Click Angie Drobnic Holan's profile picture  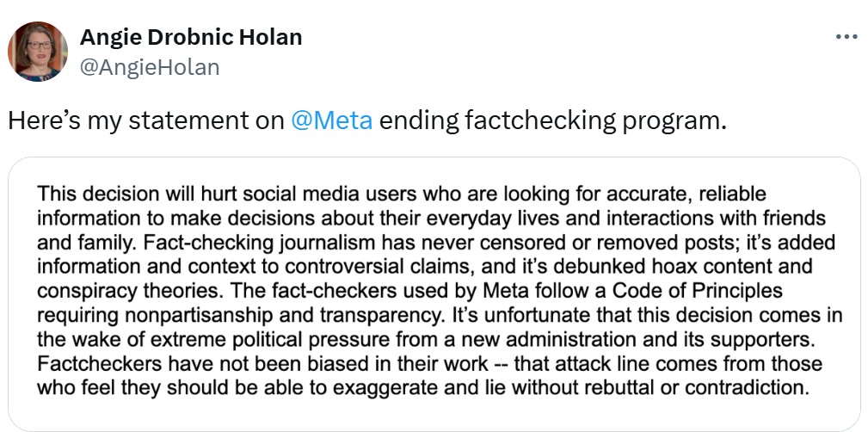tap(37, 52)
